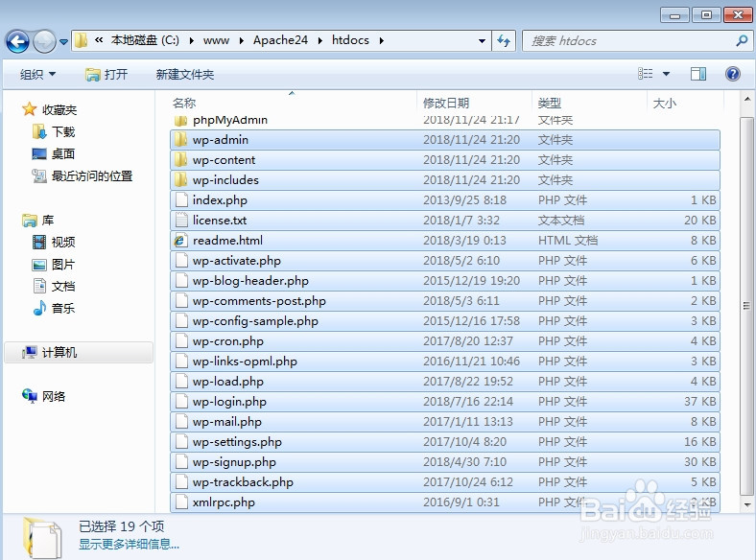
Task: Click the search magnifier icon
Action: pyautogui.click(x=742, y=41)
